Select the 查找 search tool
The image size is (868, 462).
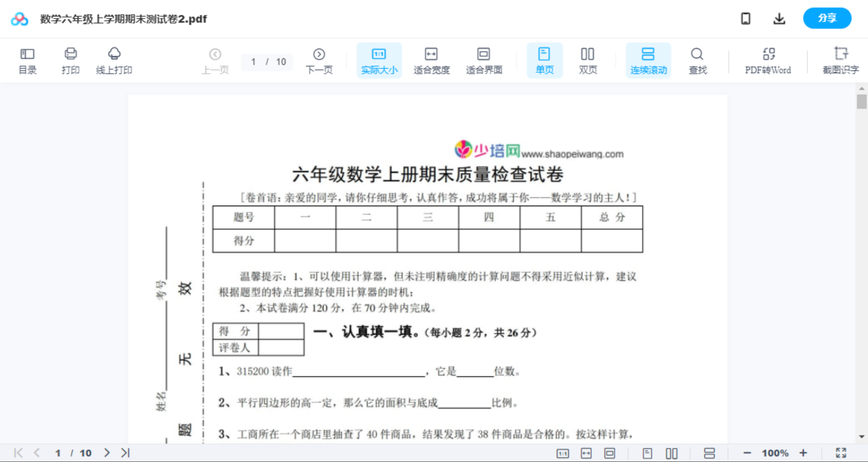(x=697, y=60)
